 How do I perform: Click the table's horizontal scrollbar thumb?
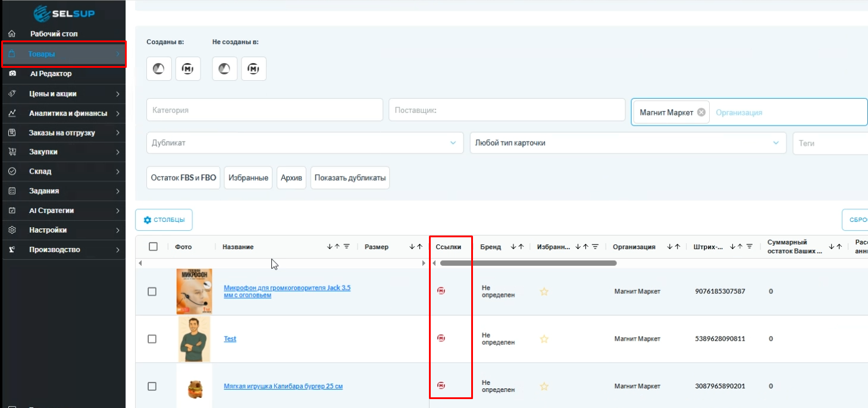click(x=528, y=263)
